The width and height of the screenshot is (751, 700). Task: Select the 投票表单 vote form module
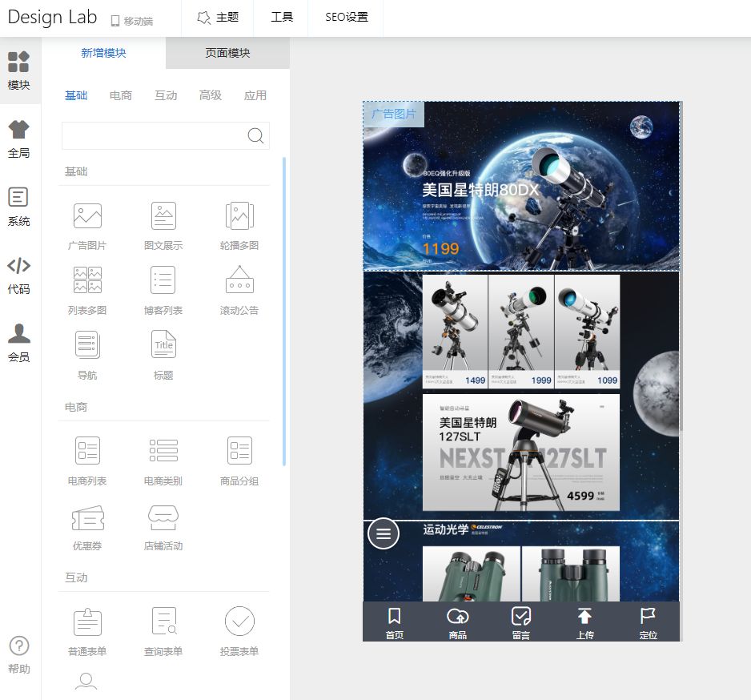coord(239,631)
